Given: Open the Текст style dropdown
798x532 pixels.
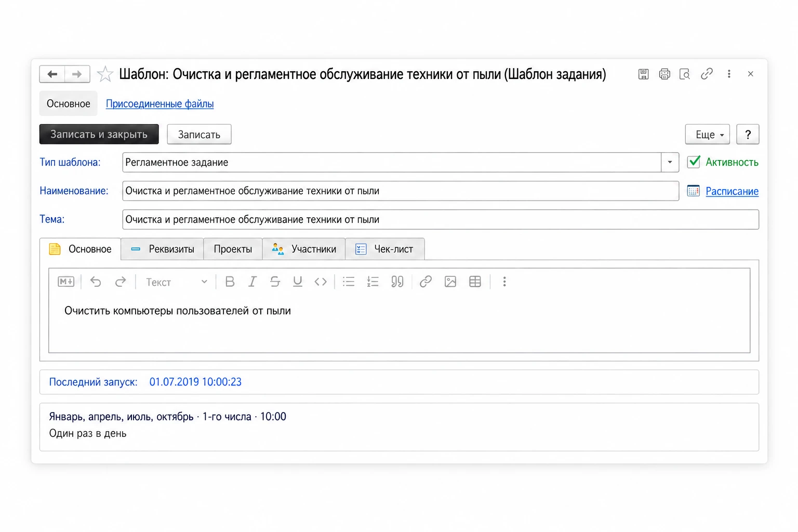Looking at the screenshot, I should [177, 282].
